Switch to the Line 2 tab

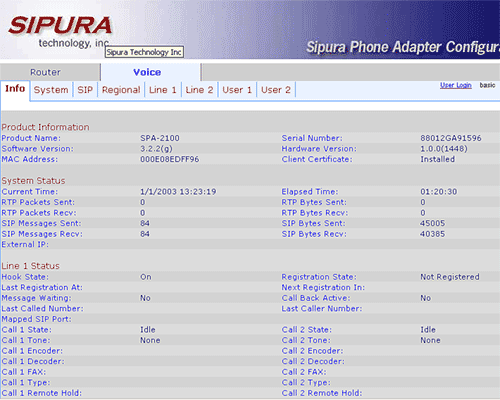click(x=199, y=90)
